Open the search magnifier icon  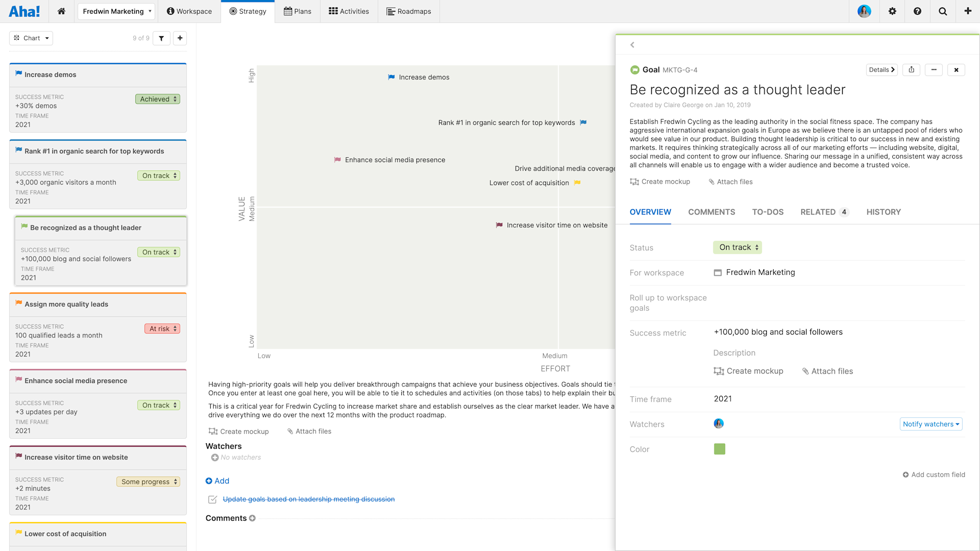(x=943, y=11)
